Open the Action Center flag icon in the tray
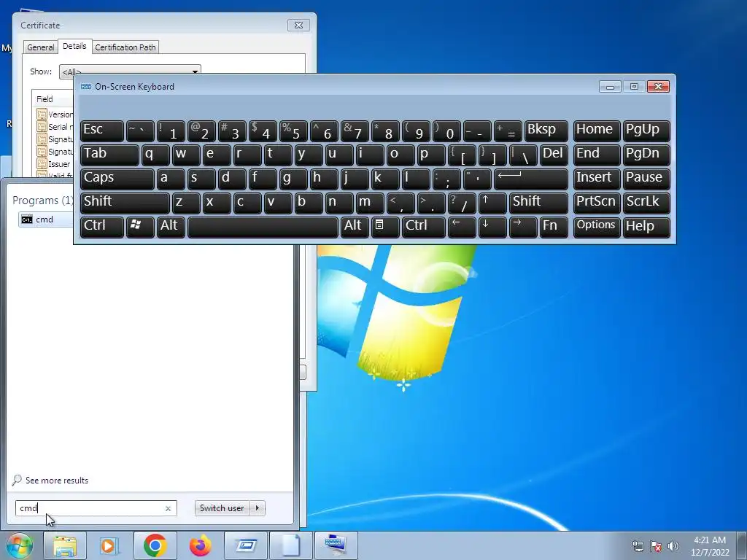Screen dimensions: 747x560 tap(656, 546)
